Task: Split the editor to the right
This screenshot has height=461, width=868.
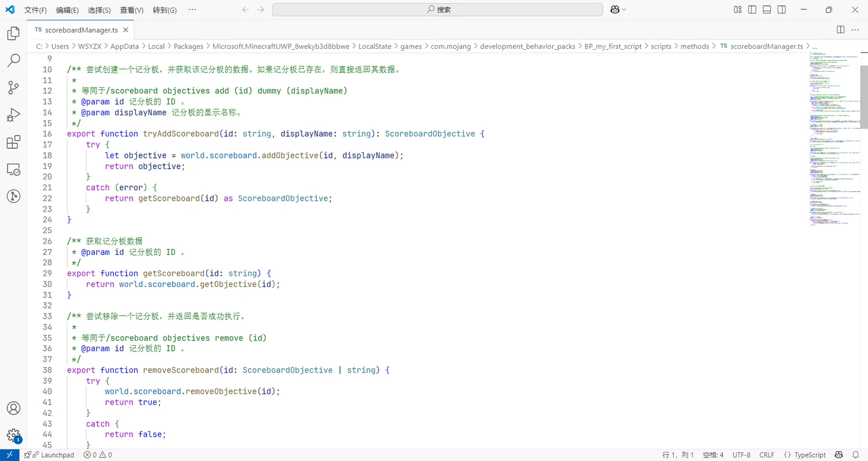Action: click(x=840, y=30)
